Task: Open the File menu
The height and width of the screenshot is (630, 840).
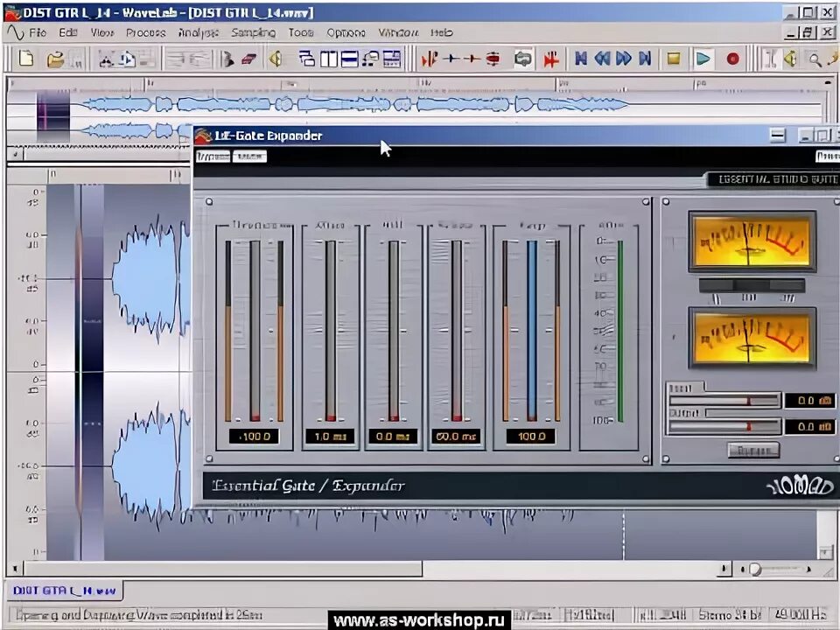Action: 38,32
